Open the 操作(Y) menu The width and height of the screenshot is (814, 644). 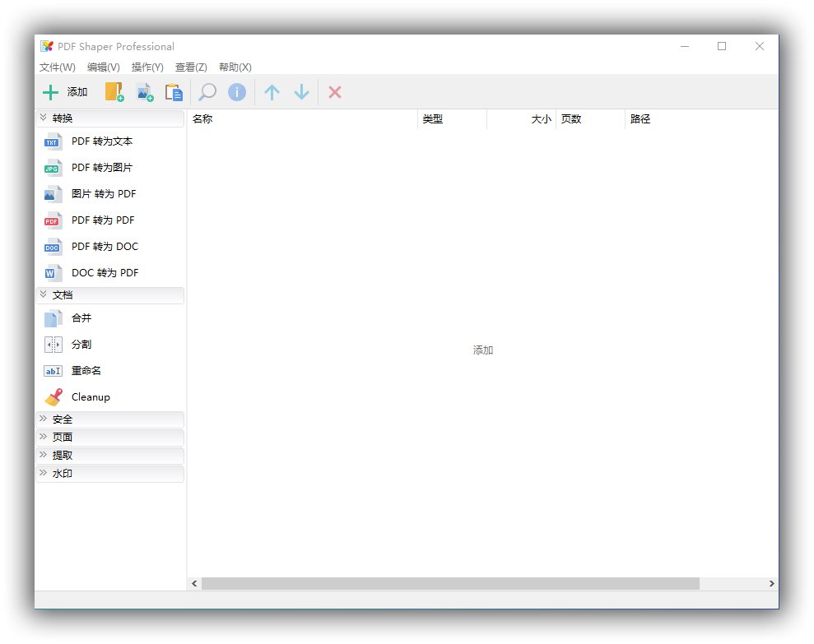tap(147, 67)
